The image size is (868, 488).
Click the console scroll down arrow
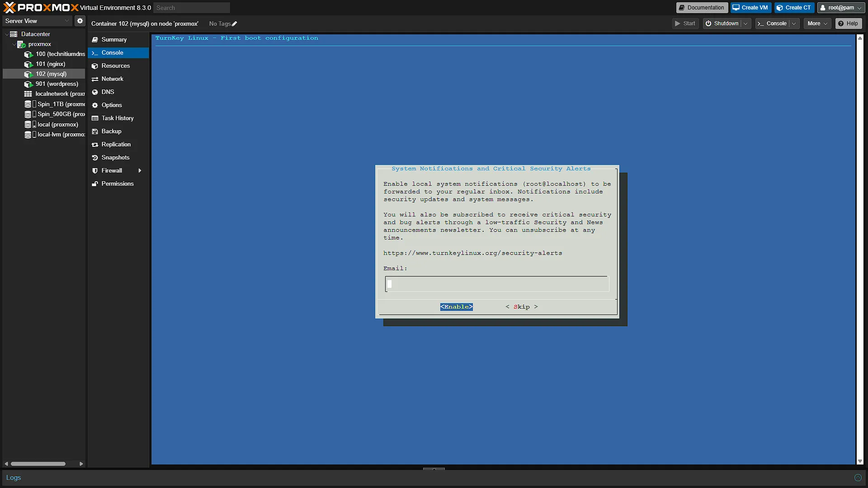point(860,461)
